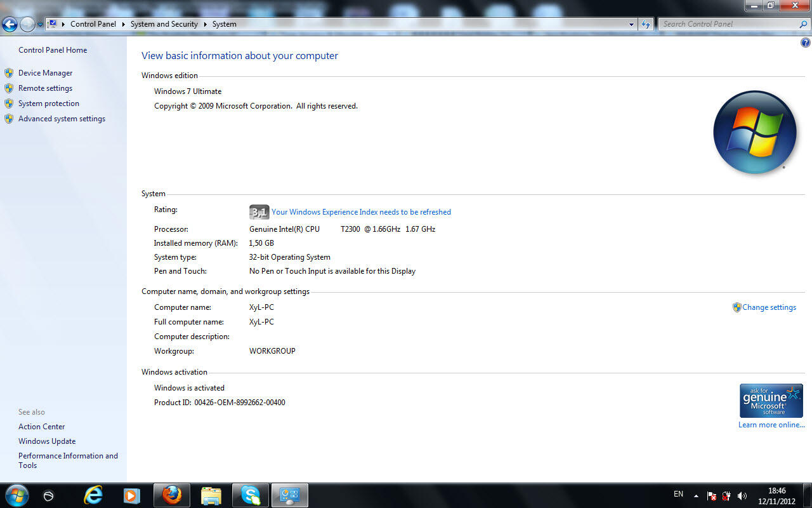This screenshot has width=812, height=508.
Task: Click shield icon beside Remote settings
Action: (x=9, y=88)
